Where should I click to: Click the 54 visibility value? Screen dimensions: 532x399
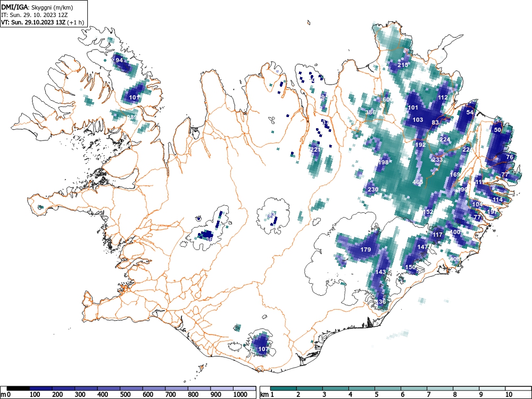coord(470,112)
